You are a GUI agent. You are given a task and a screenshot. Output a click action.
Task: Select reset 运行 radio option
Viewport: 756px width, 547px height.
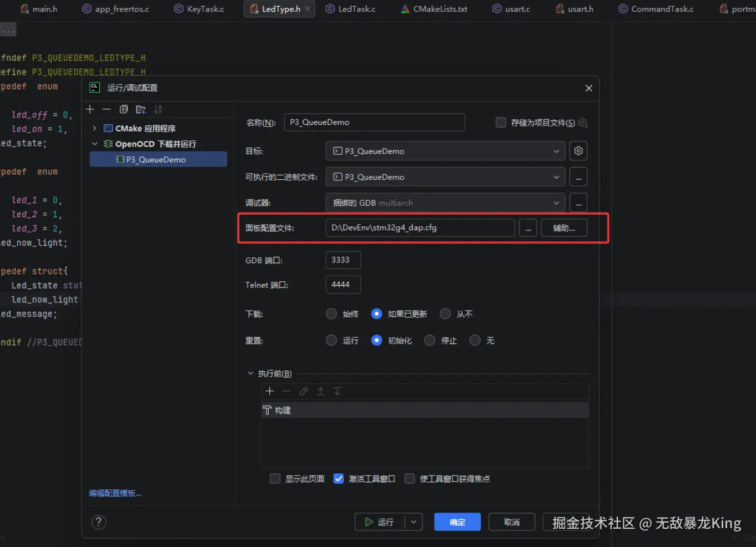click(331, 341)
